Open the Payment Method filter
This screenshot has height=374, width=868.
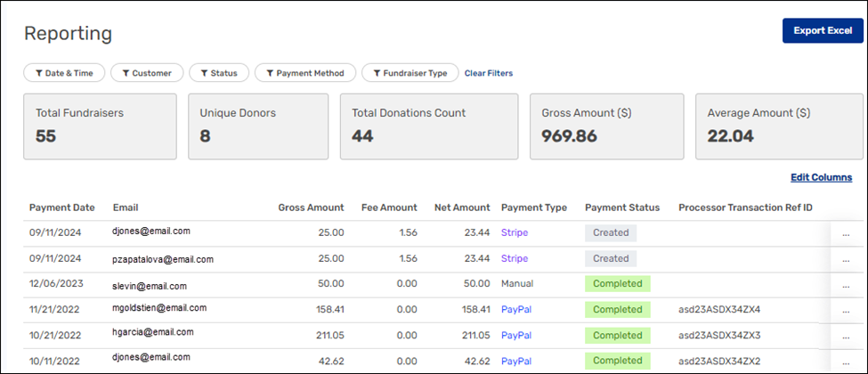pyautogui.click(x=305, y=73)
